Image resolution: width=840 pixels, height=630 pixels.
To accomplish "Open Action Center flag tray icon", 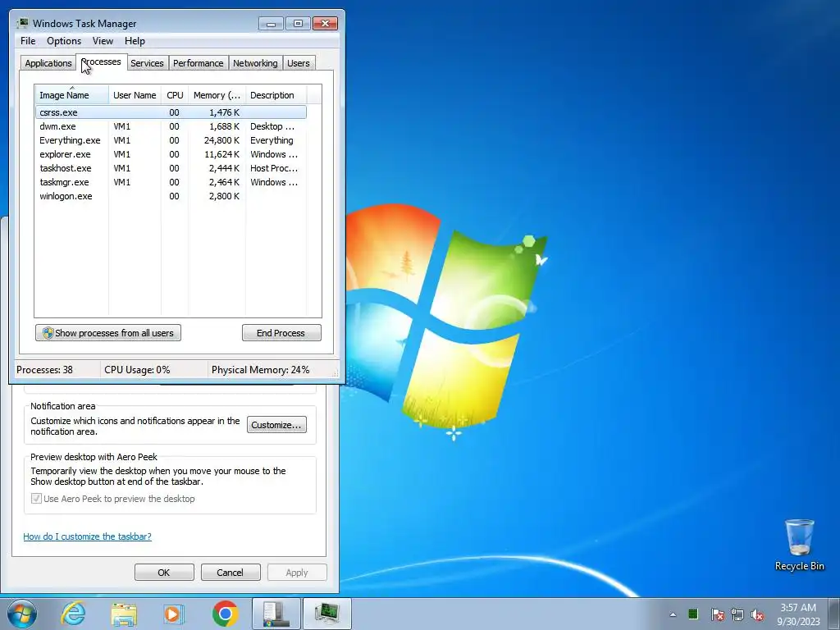I will tap(717, 614).
